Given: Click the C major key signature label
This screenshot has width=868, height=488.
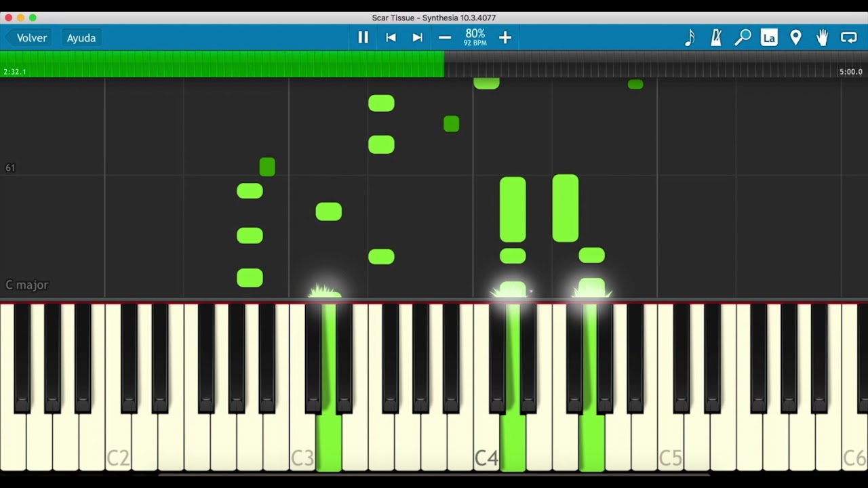Looking at the screenshot, I should pos(27,285).
